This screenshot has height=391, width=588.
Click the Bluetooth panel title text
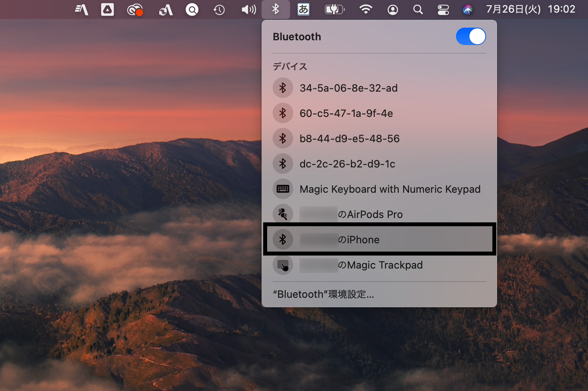(297, 37)
